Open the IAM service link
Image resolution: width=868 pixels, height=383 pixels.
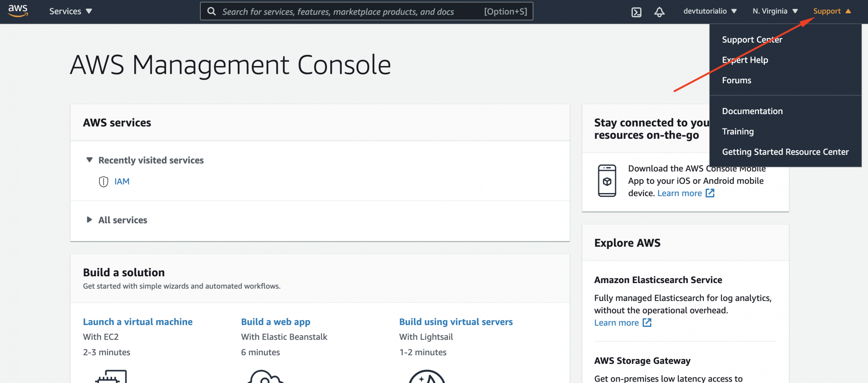122,182
